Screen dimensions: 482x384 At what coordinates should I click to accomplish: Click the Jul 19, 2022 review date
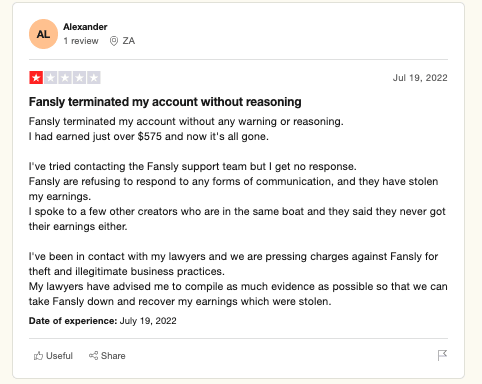point(420,78)
